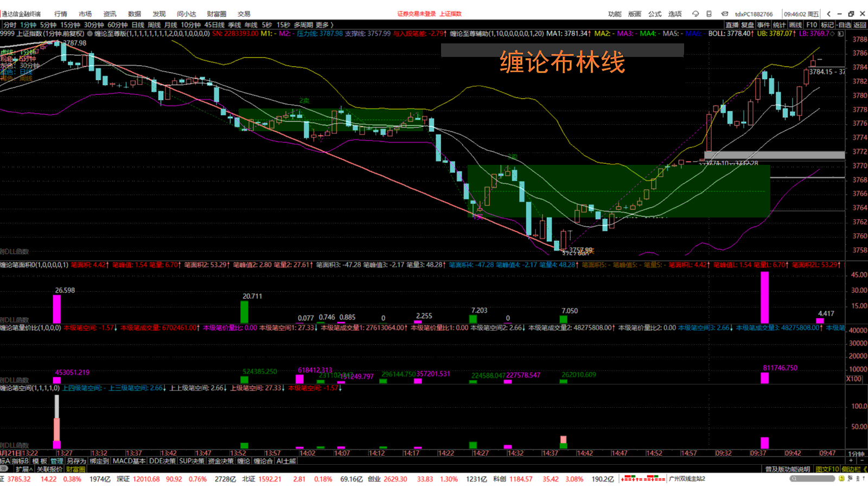Click the small panel icon after LB value
Screen dimensions: 868x488
pyautogui.click(x=840, y=34)
